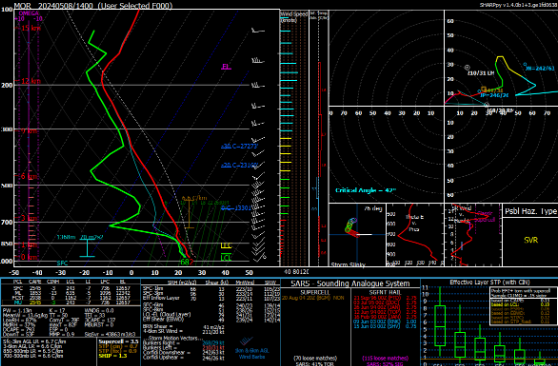Click the Critical Angle text on hodograph
The width and height of the screenshot is (558, 366).
(365, 190)
